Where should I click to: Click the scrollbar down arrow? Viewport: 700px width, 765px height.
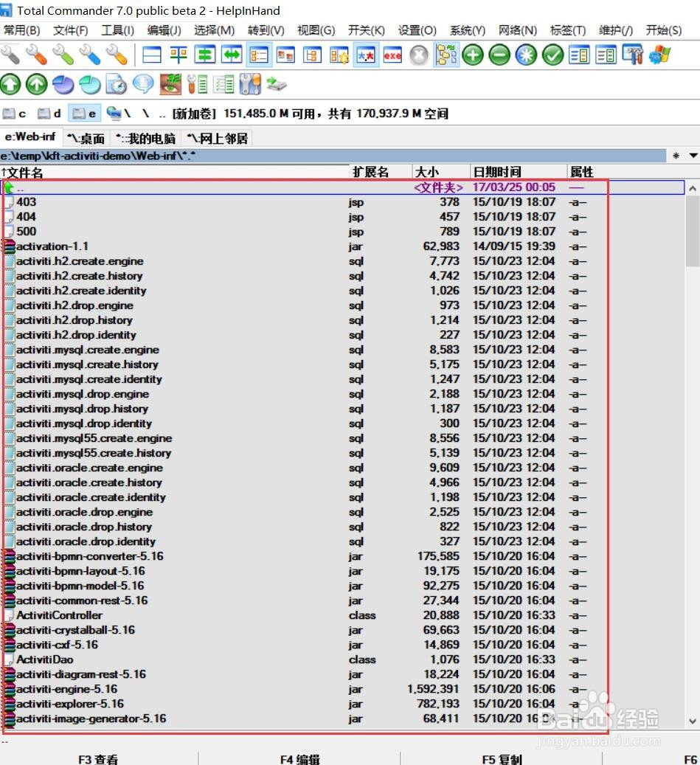(693, 721)
